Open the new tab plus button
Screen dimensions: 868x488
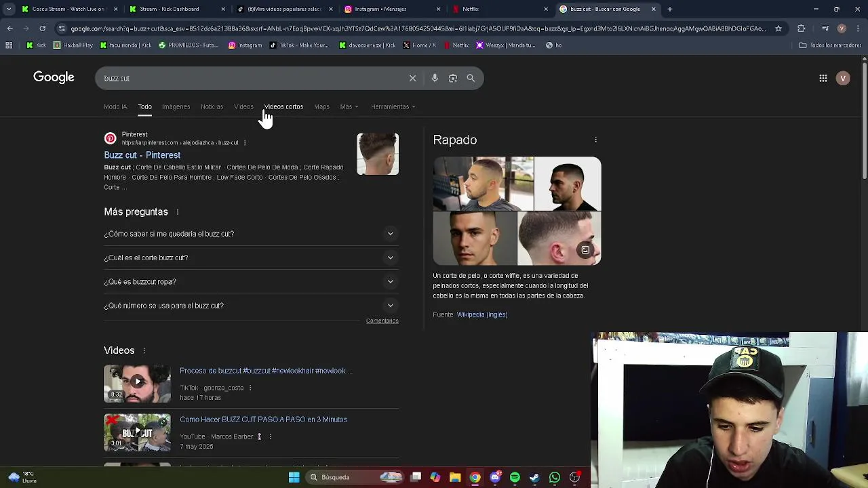669,9
